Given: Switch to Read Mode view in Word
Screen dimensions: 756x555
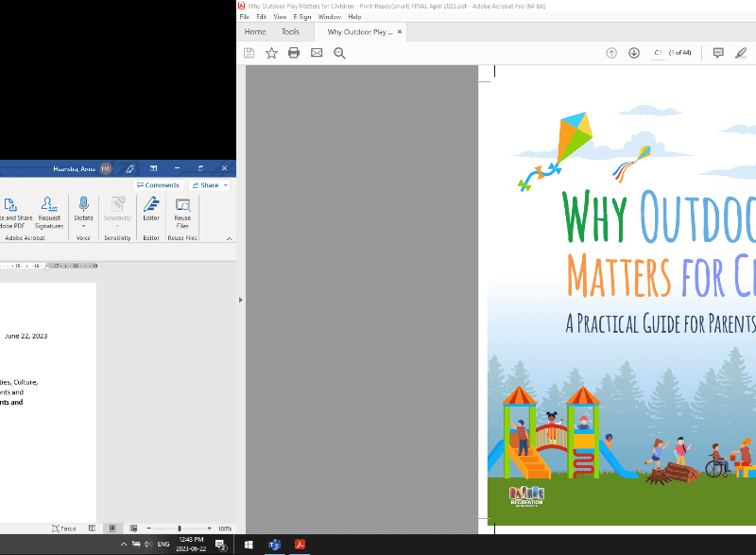Looking at the screenshot, I should tap(92, 529).
